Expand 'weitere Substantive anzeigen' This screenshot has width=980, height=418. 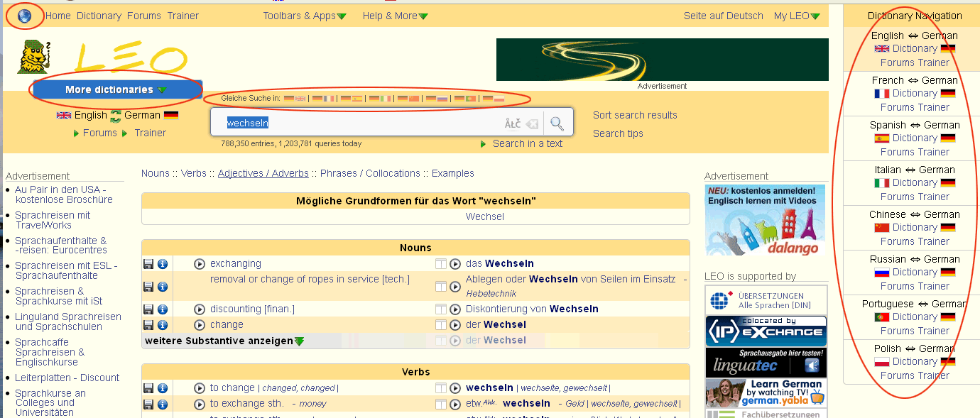[224, 341]
